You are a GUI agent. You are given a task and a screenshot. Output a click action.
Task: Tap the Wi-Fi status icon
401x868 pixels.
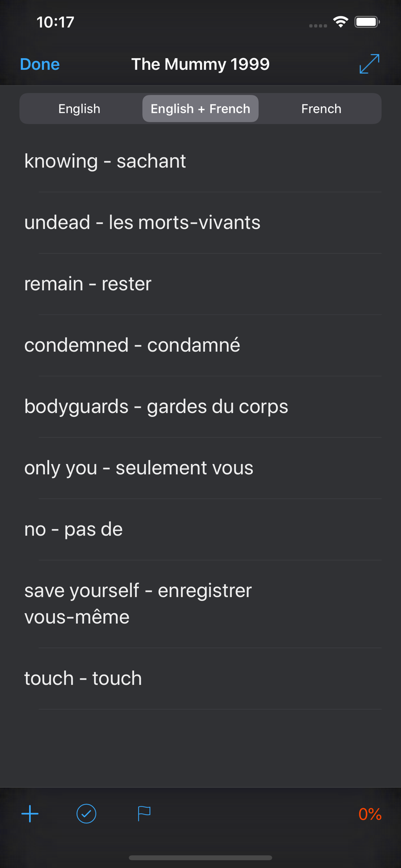coord(341,22)
